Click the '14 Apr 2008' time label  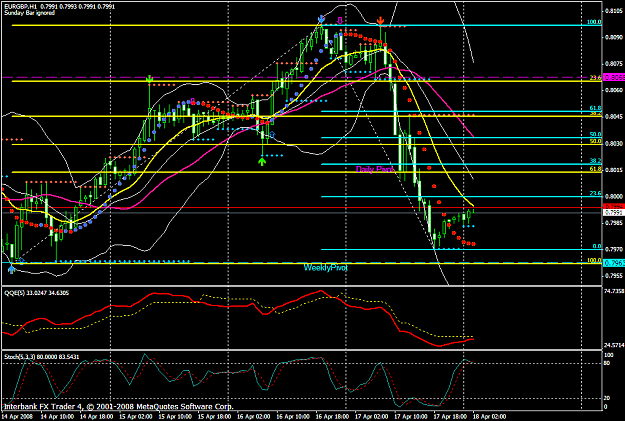(18, 417)
